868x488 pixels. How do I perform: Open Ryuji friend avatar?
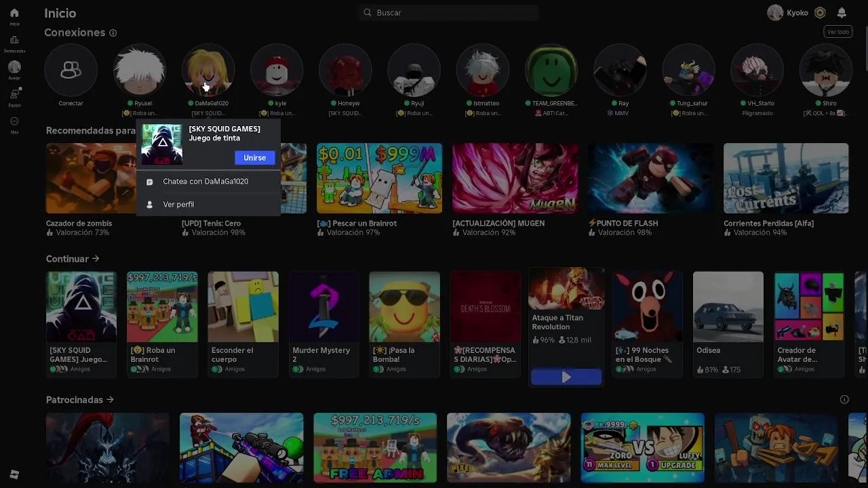point(414,70)
